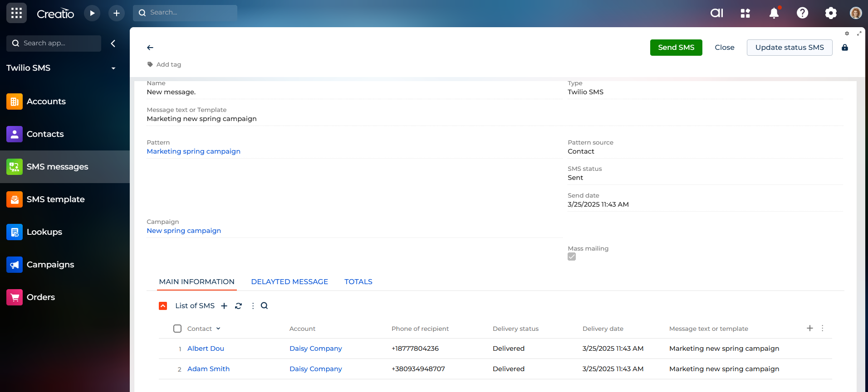Viewport: 868px width, 392px height.
Task: Click phone number +380934948707
Action: coord(418,369)
